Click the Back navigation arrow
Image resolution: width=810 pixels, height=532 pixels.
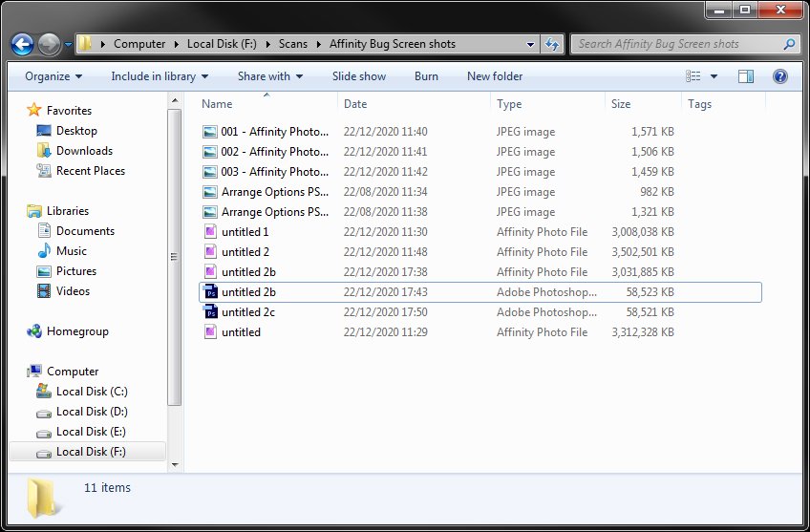click(x=22, y=45)
